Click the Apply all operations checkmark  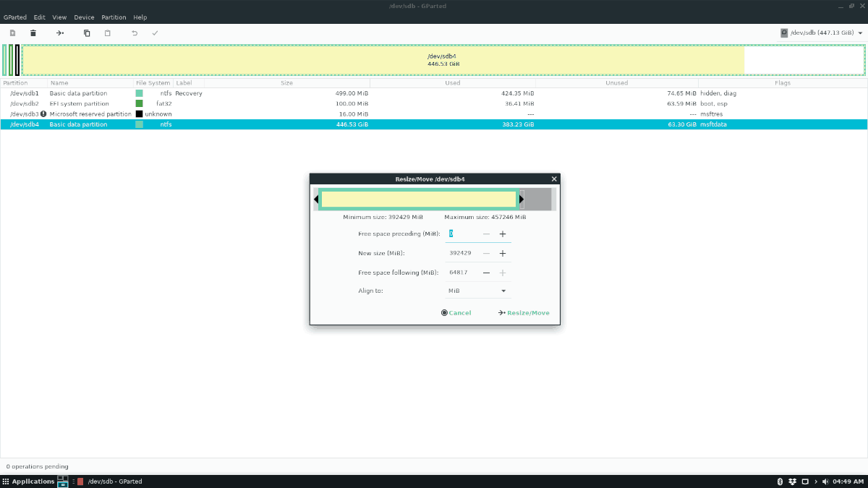(155, 33)
